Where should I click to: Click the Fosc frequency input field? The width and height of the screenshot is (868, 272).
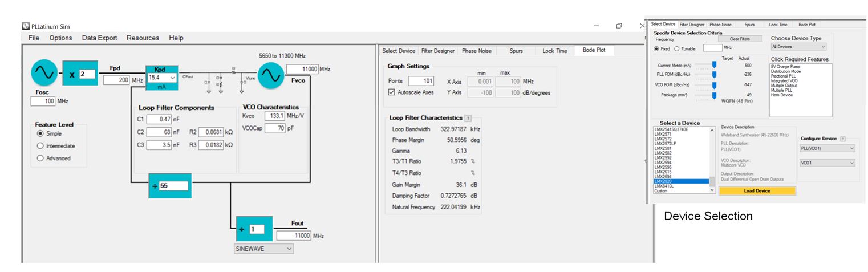click(43, 101)
